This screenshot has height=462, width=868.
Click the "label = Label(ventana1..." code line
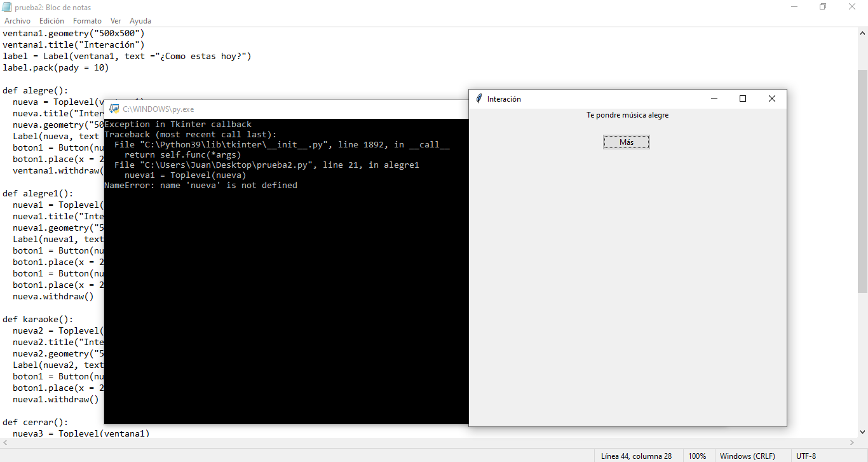pos(127,56)
